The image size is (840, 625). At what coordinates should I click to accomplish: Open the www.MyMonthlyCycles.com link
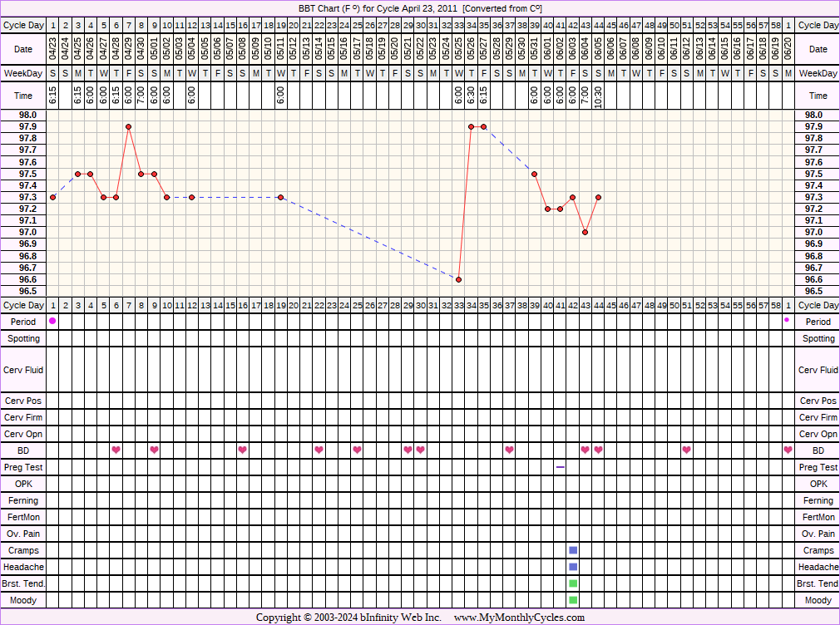519,618
